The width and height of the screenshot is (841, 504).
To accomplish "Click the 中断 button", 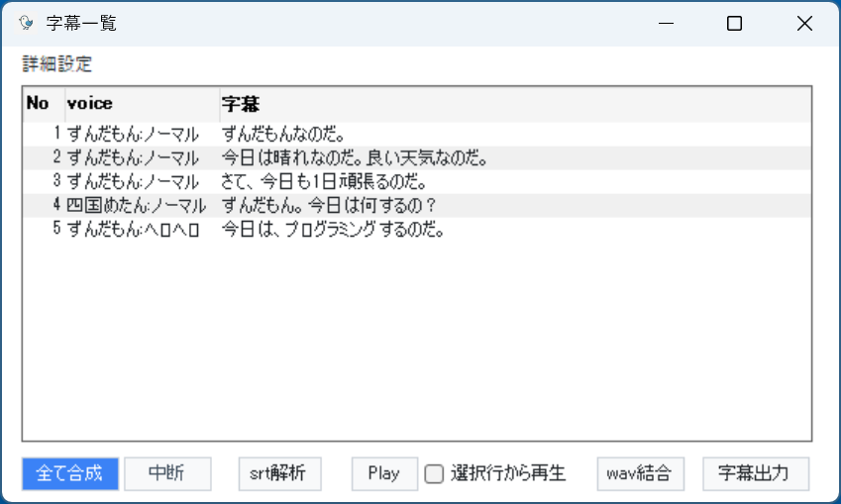I will point(167,474).
